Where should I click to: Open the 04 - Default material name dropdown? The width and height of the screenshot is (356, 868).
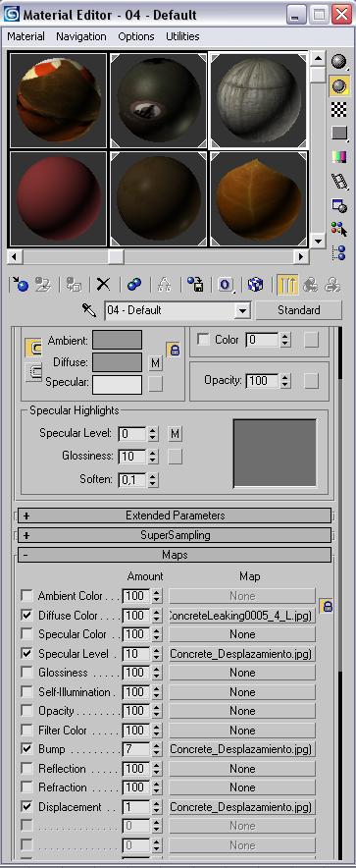coord(242,310)
